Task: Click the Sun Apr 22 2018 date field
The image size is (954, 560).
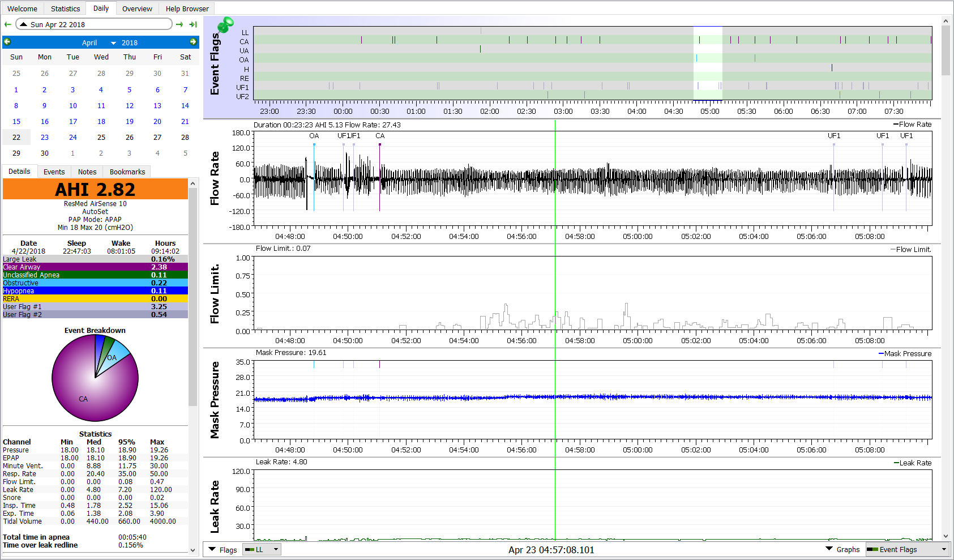Action: (94, 24)
